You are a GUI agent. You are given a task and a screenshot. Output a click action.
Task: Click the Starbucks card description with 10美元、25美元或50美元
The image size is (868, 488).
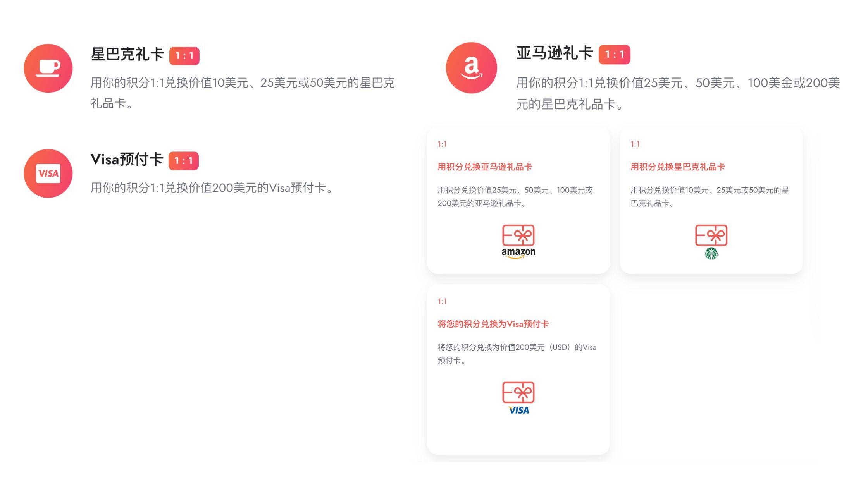710,197
